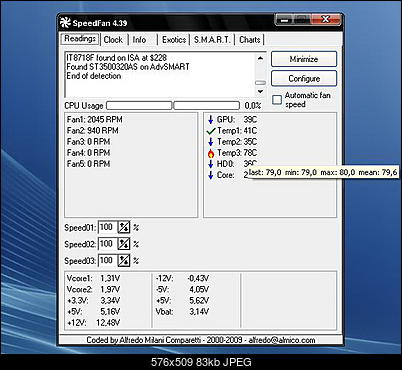
Task: Click the 'Coded by Alfredo Milani Comparetti' status bar
Action: [201, 340]
